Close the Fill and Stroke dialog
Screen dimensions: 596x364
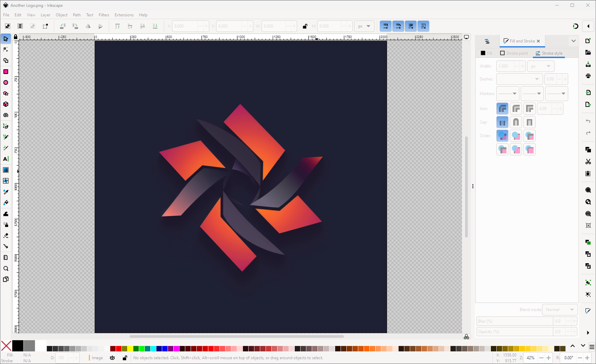coord(538,41)
